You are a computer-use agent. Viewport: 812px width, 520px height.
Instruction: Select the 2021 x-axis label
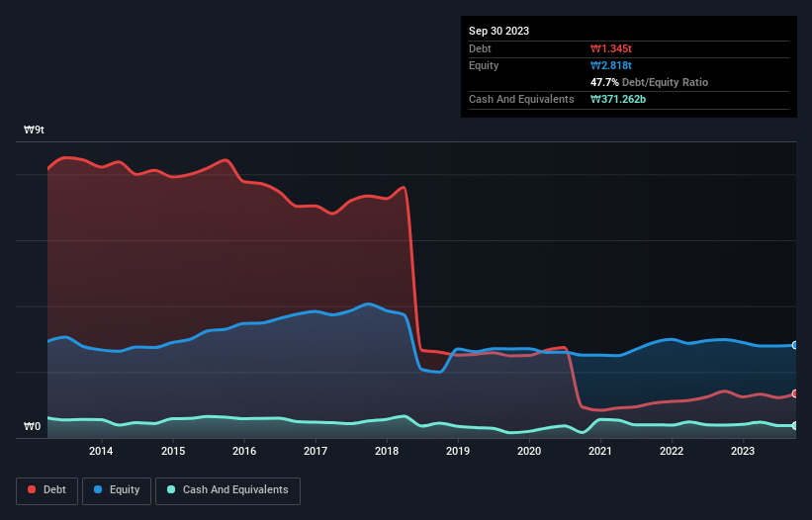click(600, 451)
